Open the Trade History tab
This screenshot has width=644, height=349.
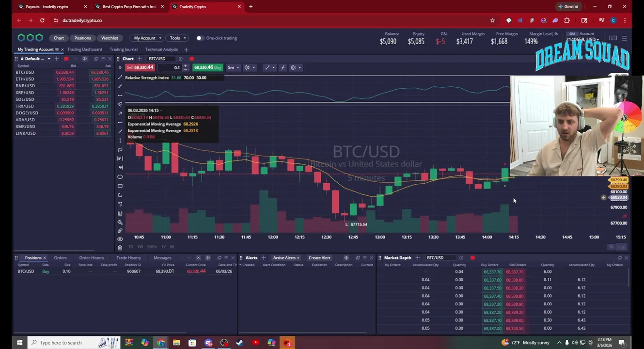(x=128, y=258)
